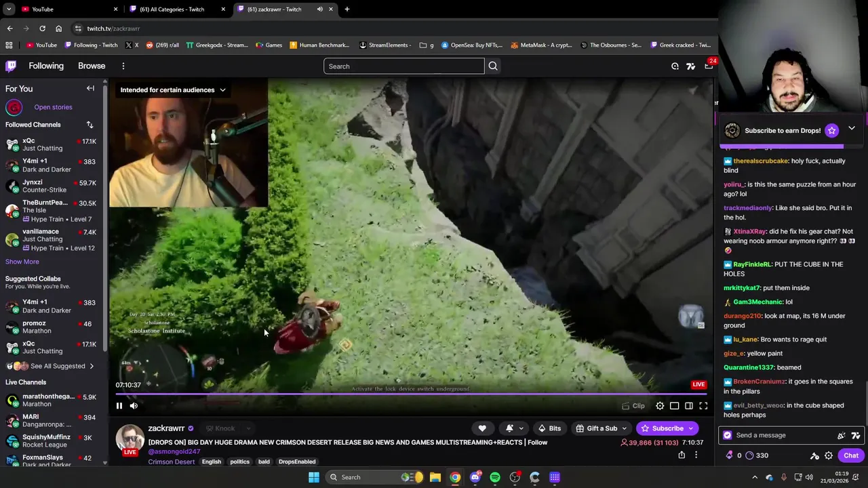Open File Explorer from taskbar
Viewport: 868px width, 488px height.
(x=435, y=477)
